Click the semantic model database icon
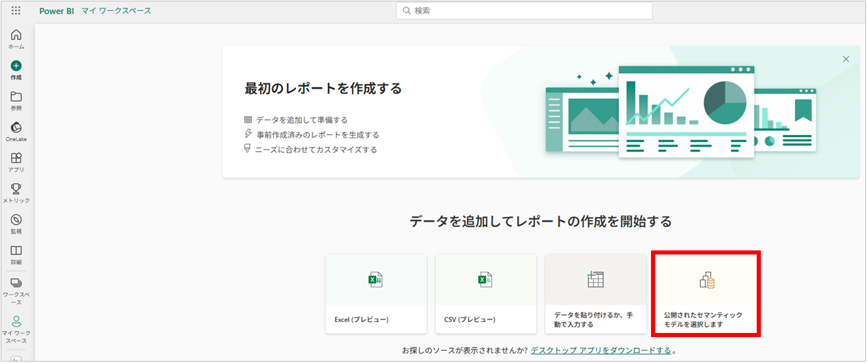The image size is (868, 363). [x=706, y=280]
